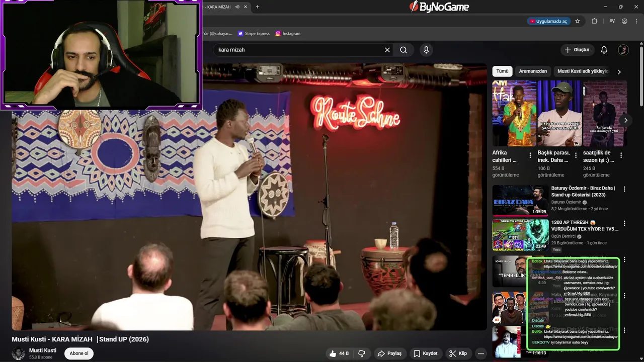Open the "saatçilik de sezon işi" short thumbnail
This screenshot has height=362, width=644.
(605, 114)
